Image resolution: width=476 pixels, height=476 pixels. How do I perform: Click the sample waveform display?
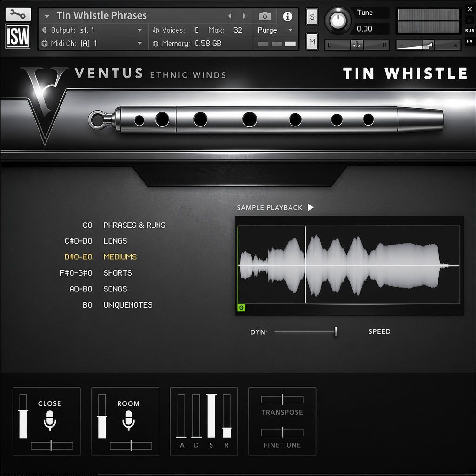coord(349,264)
